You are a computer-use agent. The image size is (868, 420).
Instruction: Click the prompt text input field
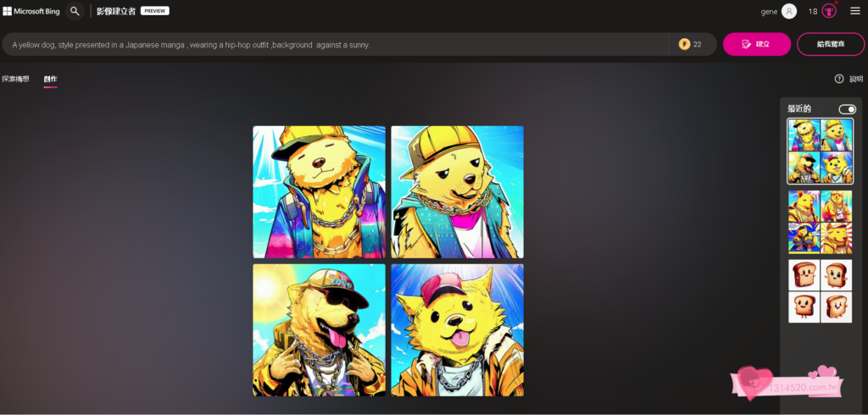[x=339, y=44]
